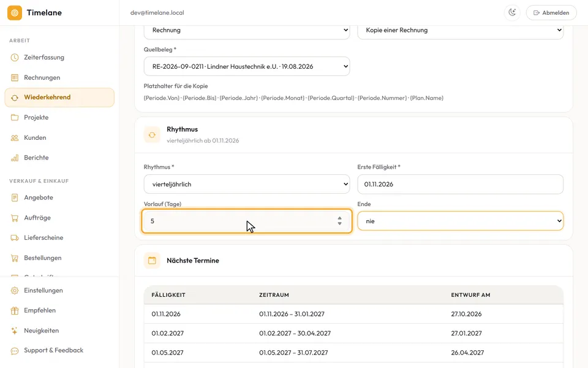Toggle dark mode moon icon
The height and width of the screenshot is (368, 588).
pyautogui.click(x=512, y=12)
